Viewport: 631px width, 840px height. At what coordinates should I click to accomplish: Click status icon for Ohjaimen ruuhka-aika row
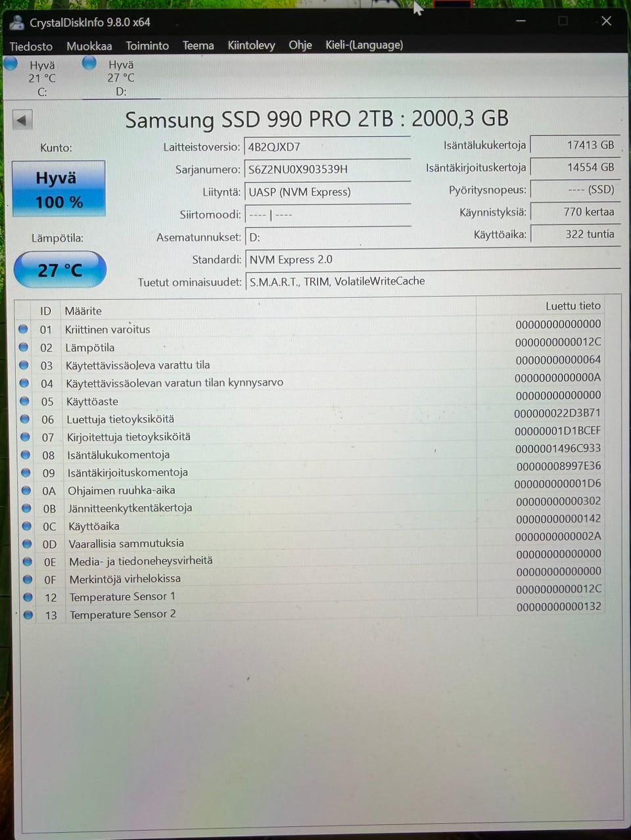(x=26, y=490)
